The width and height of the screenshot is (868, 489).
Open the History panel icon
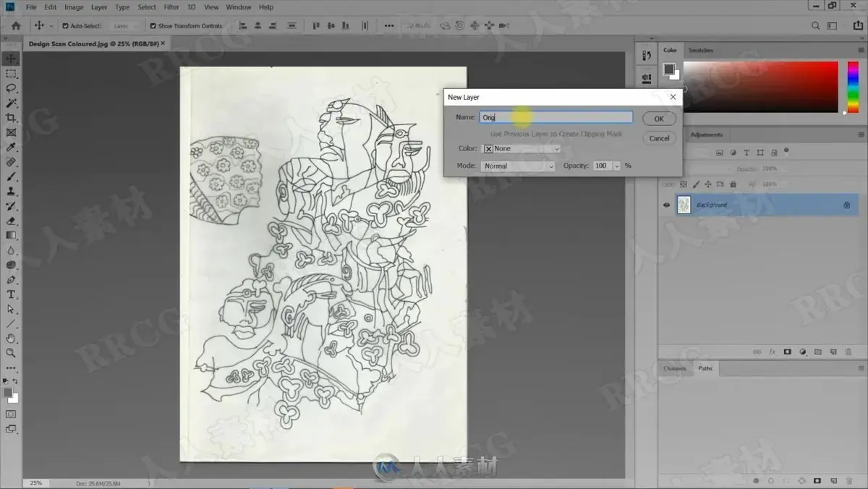647,56
